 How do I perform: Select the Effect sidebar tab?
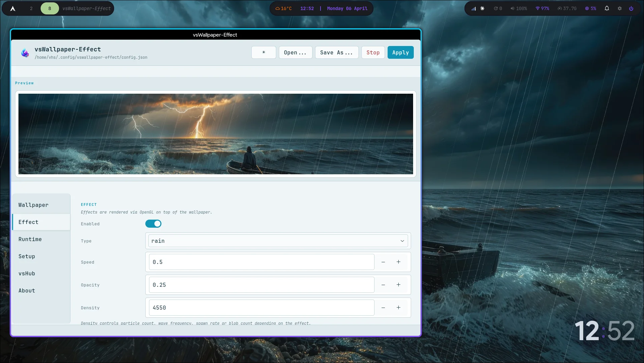[x=41, y=222]
